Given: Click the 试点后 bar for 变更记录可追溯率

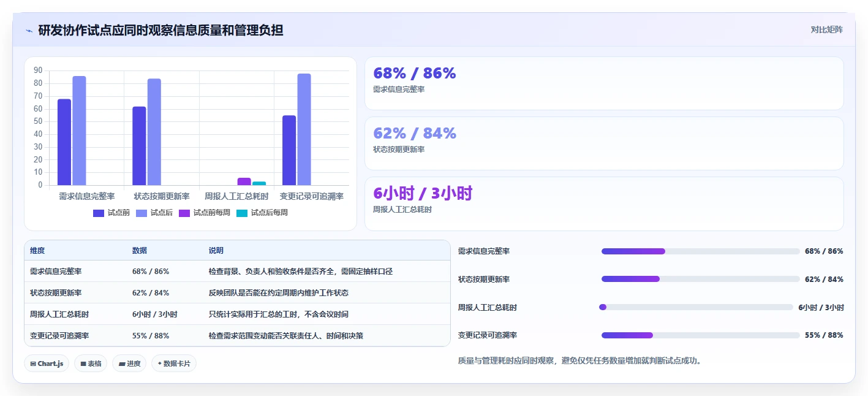Looking at the screenshot, I should [x=304, y=129].
